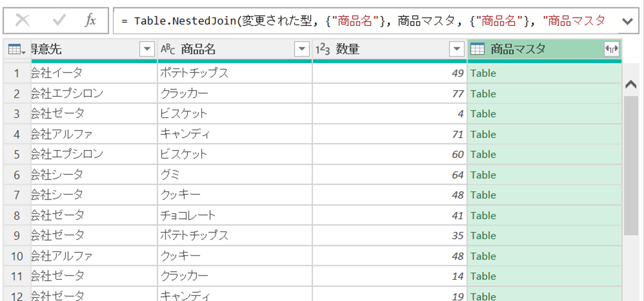This screenshot has height=301, width=644.
Task: Expand the 商品マスタ column with arrows icon
Action: point(611,50)
